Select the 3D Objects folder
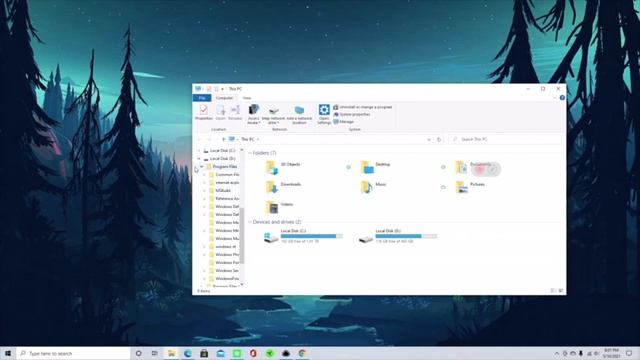The image size is (640, 360). [283, 167]
